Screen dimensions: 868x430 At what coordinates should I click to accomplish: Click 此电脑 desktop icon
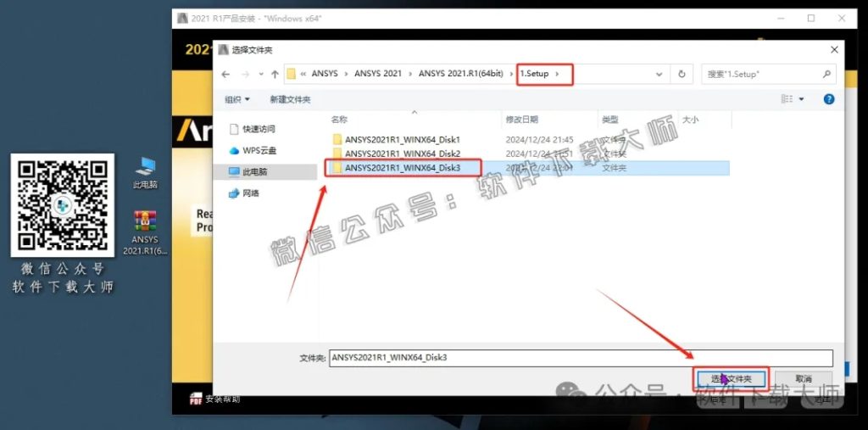click(145, 173)
